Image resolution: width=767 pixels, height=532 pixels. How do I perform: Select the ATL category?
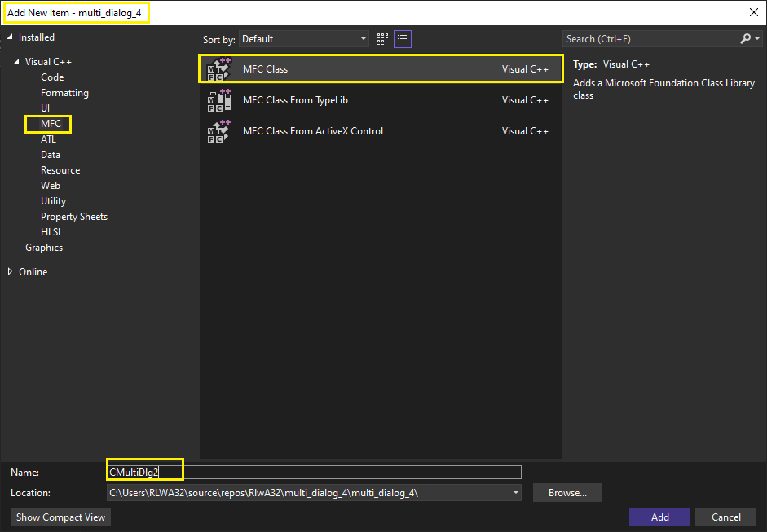(x=48, y=139)
